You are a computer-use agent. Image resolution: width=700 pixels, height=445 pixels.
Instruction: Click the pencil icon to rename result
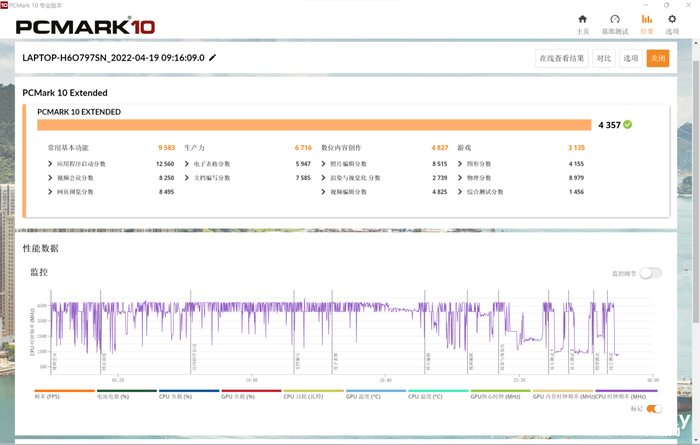point(213,58)
